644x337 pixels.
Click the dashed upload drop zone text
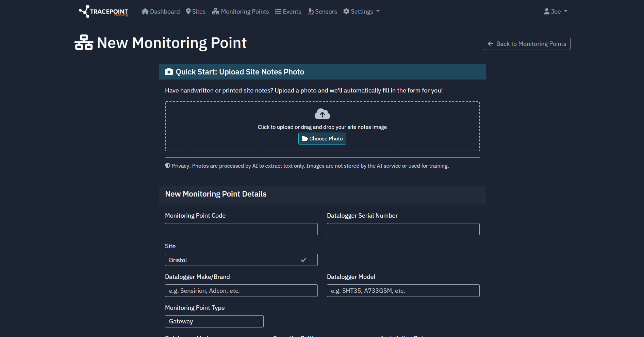(x=322, y=127)
